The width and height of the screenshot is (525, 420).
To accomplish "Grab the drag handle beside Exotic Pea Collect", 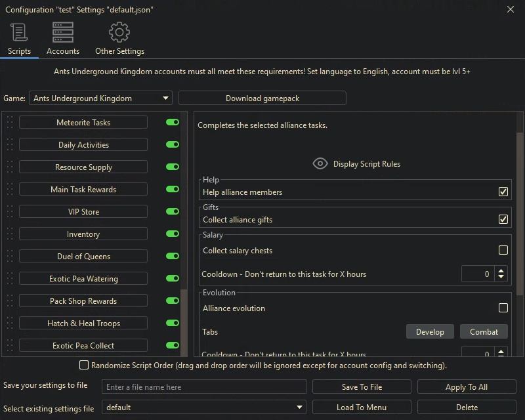I will point(10,345).
